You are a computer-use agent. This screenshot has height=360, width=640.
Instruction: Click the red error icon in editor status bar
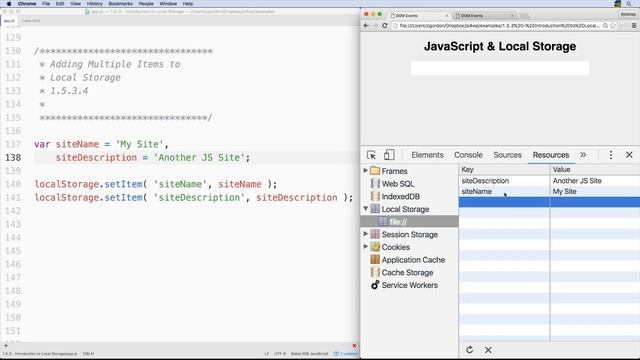pos(354,346)
